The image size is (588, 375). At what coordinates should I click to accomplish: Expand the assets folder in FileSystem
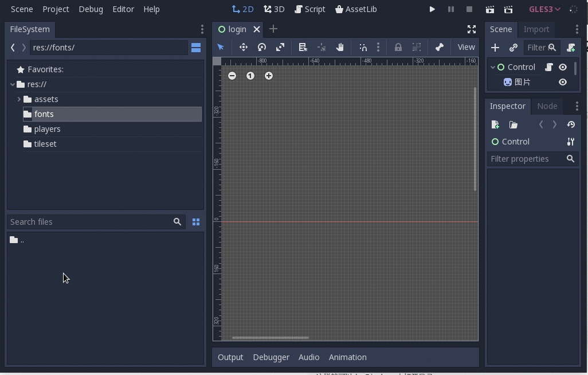tap(19, 99)
